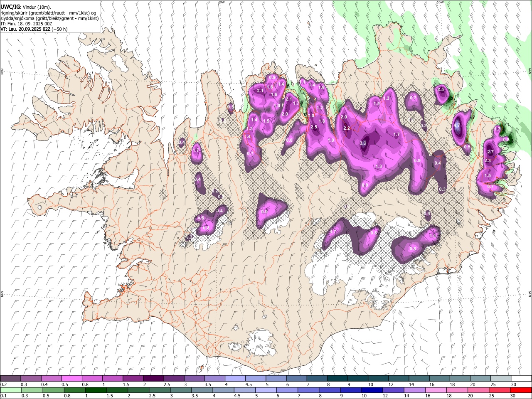Click the '2.2' value on the map

coord(347,128)
